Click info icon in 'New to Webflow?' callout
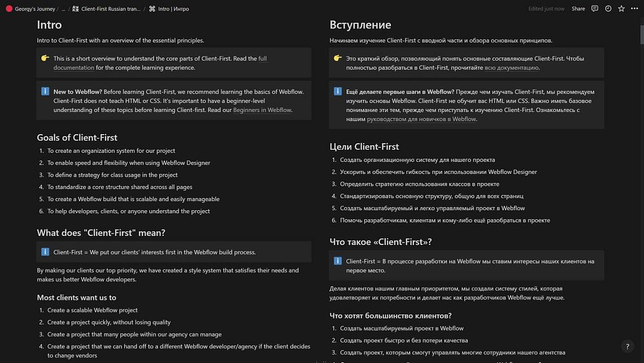644x363 pixels. pyautogui.click(x=45, y=92)
